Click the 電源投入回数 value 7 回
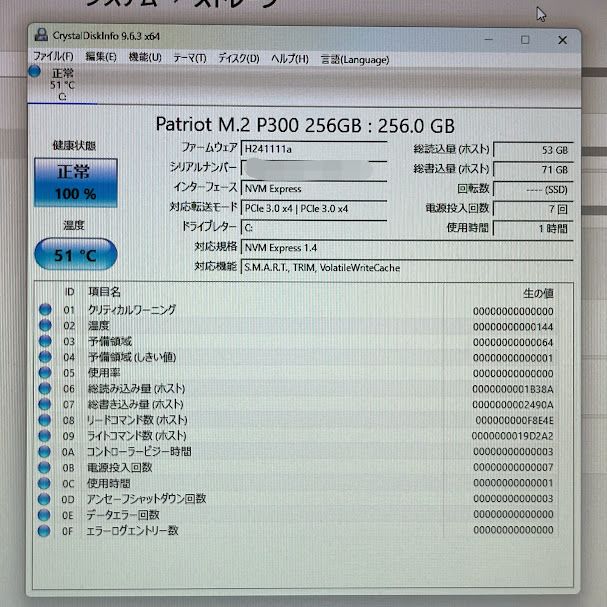Image resolution: width=607 pixels, height=607 pixels. point(533,209)
